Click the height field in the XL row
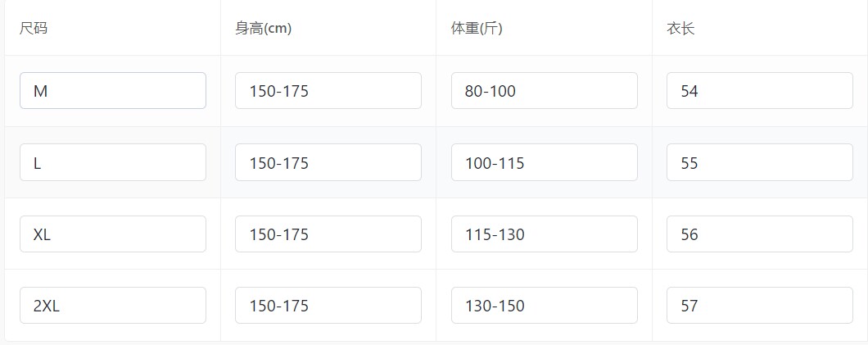Screen dimensions: 868x345 (328, 234)
